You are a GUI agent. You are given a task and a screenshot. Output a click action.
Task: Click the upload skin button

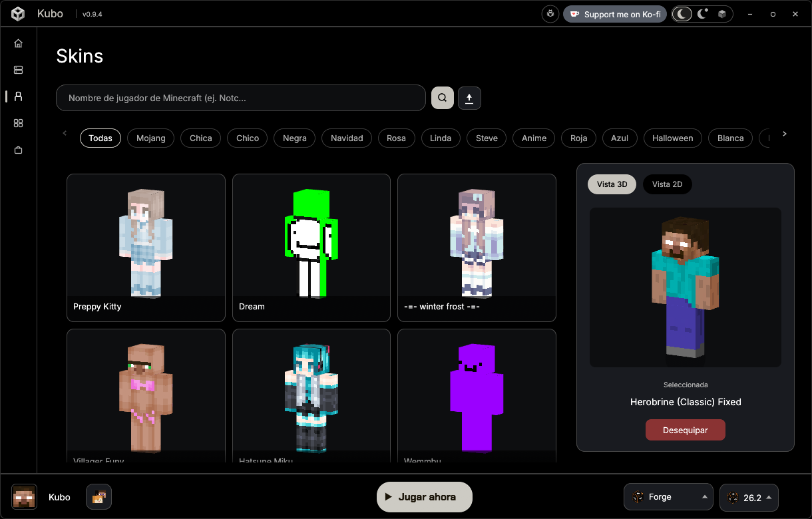tap(469, 98)
